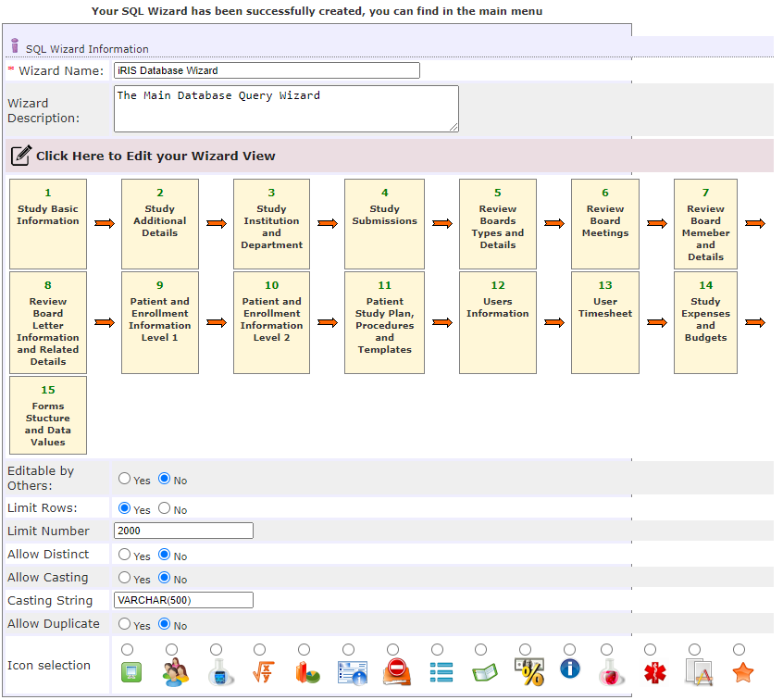The width and height of the screenshot is (783, 700).
Task: Open step 6 Review Board Meetings
Action: (x=605, y=224)
